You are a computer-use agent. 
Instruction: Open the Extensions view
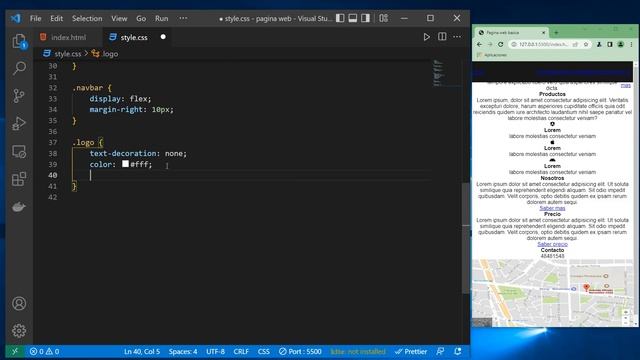pos(19,179)
